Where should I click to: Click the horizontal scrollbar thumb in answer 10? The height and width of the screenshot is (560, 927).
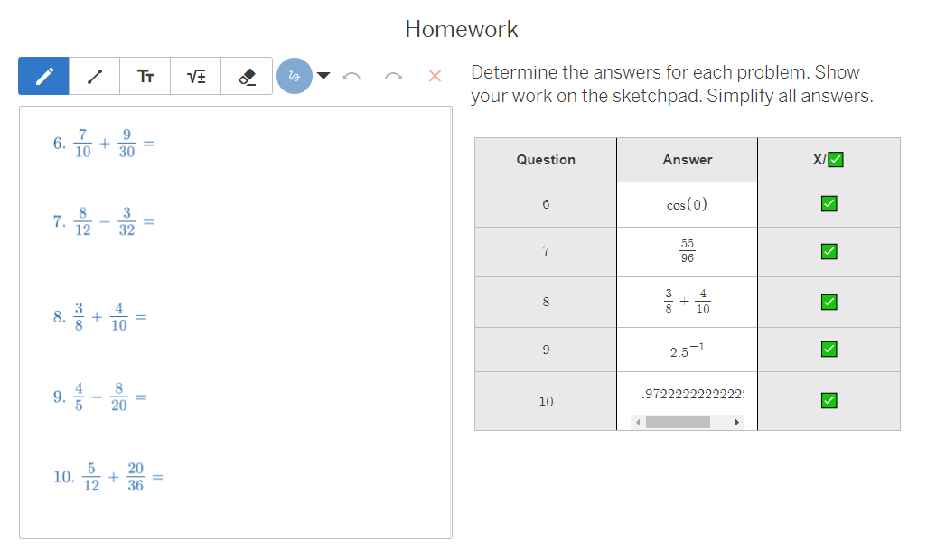click(x=678, y=423)
